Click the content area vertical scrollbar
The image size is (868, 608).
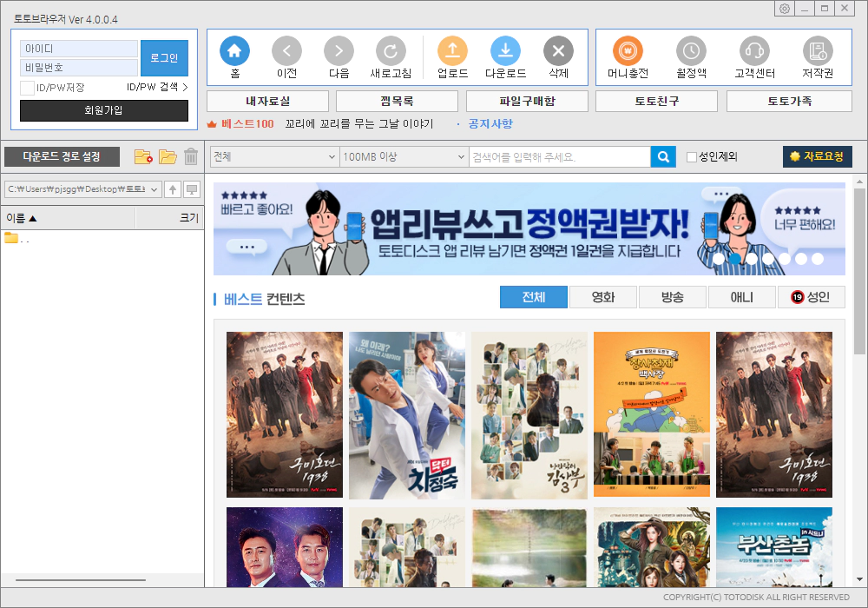pyautogui.click(x=859, y=271)
